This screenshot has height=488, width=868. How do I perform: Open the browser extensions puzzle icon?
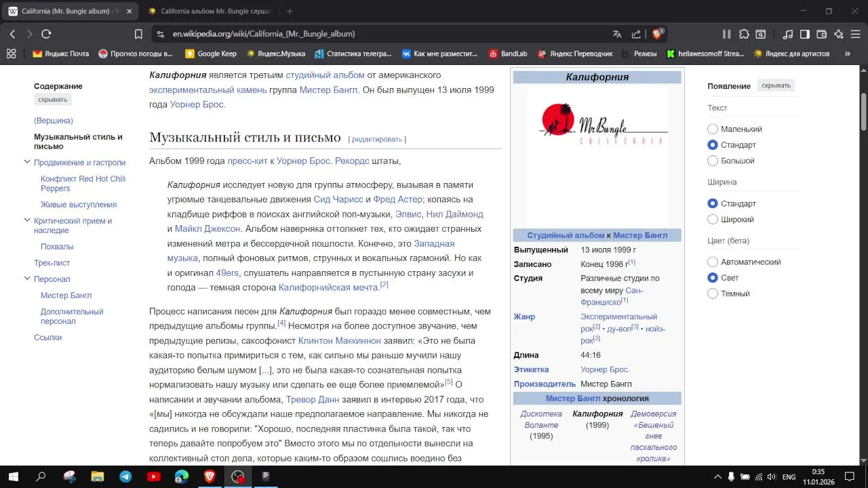[744, 34]
